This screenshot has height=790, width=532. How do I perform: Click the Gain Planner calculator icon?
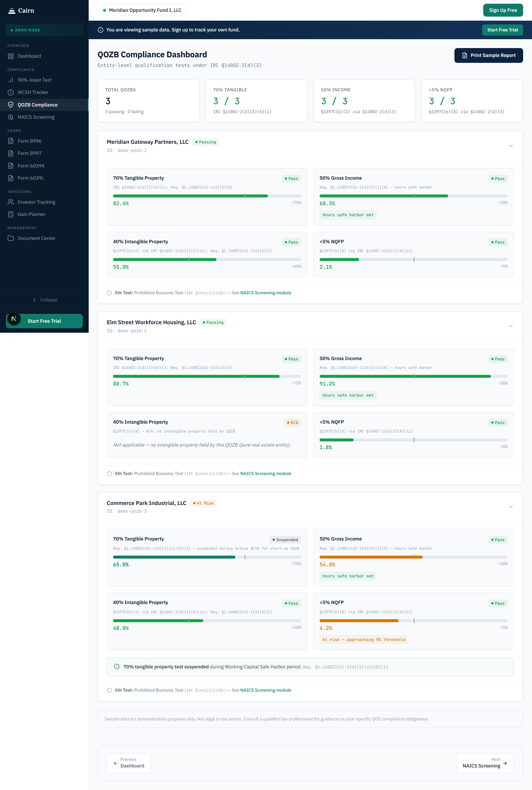click(x=11, y=214)
